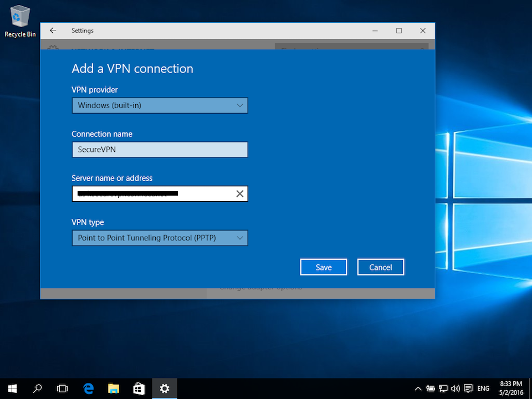Save the new VPN connection
Viewport: 532px width, 399px height.
pos(323,267)
